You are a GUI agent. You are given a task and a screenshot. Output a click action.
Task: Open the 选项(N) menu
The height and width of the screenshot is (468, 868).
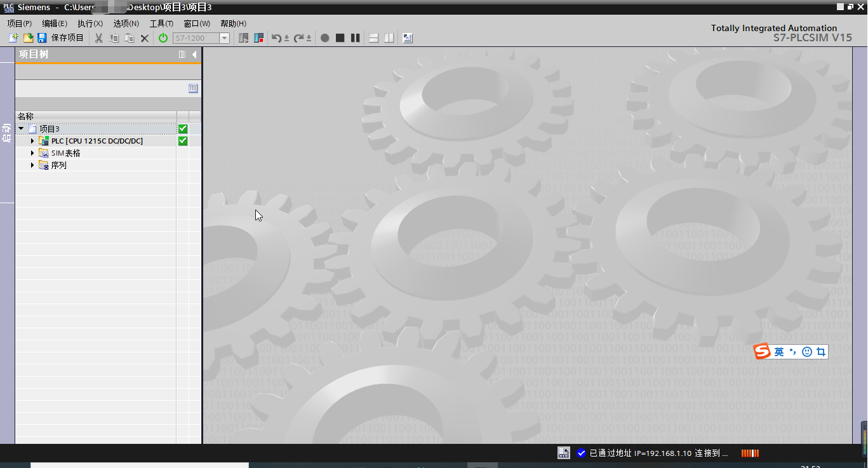tap(126, 23)
